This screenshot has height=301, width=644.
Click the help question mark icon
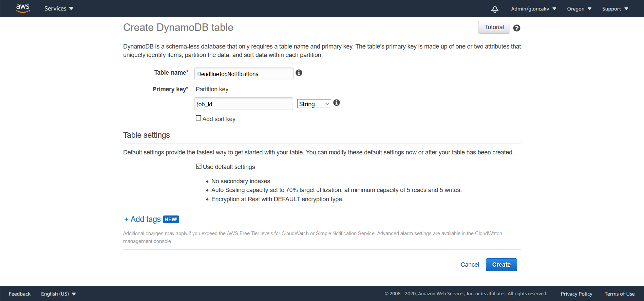click(x=517, y=28)
